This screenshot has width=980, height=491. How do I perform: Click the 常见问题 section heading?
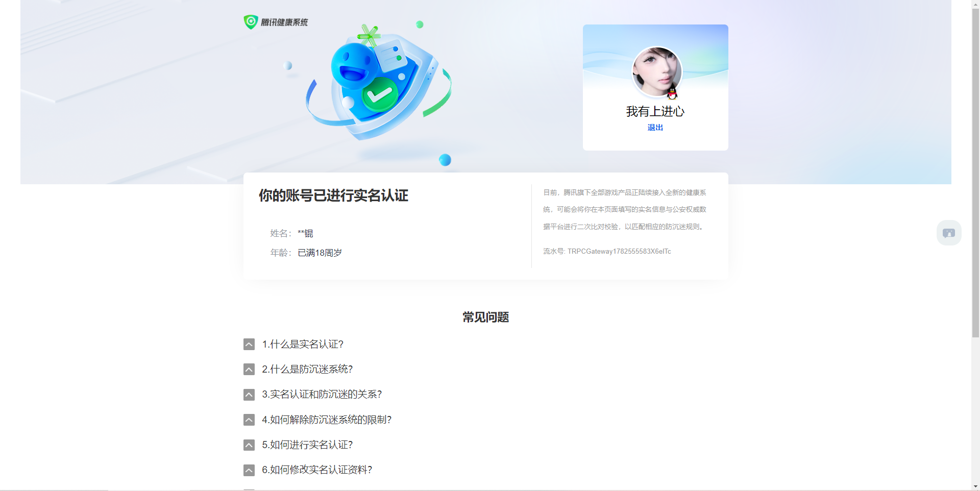click(486, 317)
